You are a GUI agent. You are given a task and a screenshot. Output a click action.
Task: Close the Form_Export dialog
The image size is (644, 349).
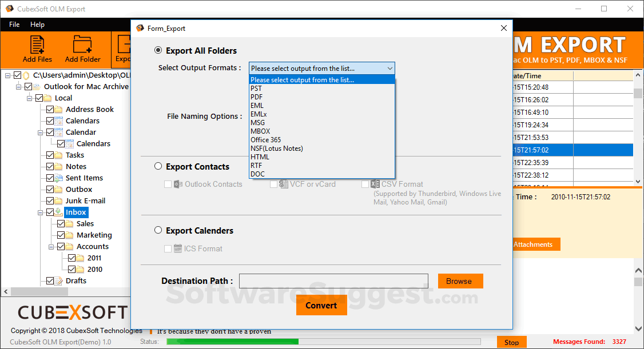[x=504, y=28]
